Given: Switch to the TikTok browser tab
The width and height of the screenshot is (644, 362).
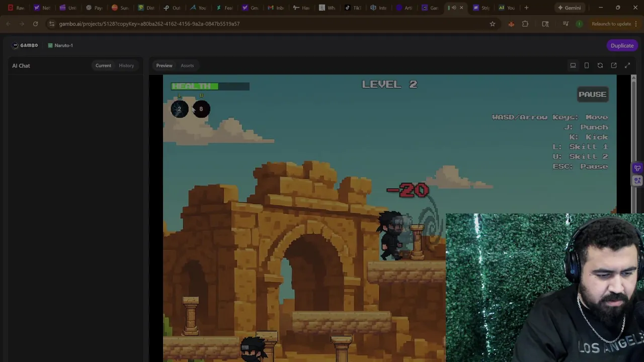Looking at the screenshot, I should coord(353,8).
